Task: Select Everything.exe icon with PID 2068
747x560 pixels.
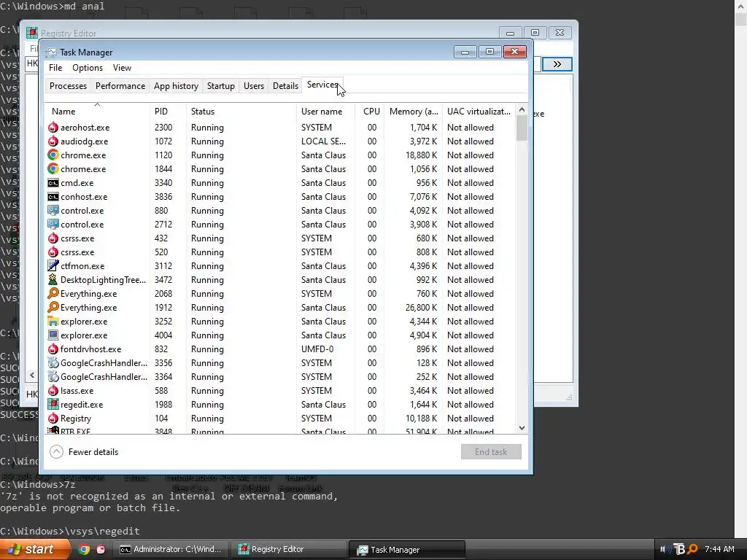Action: coord(53,293)
